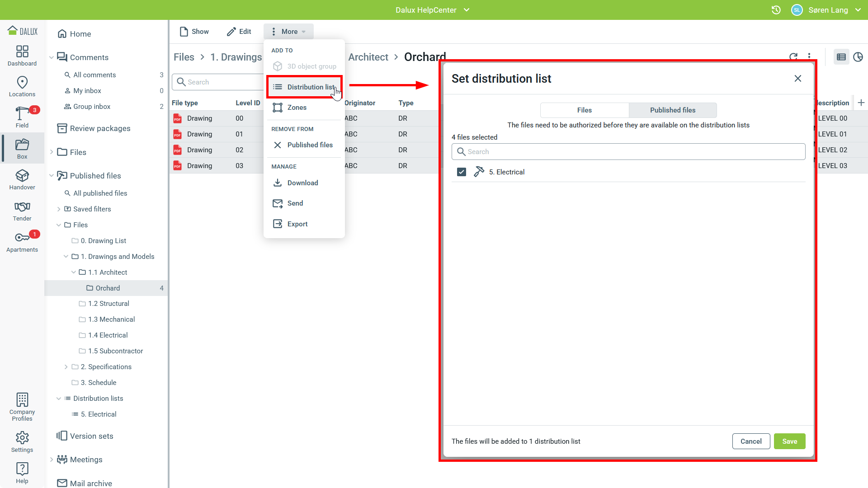The width and height of the screenshot is (868, 488).
Task: Go to the Handover module
Action: pos(22,179)
